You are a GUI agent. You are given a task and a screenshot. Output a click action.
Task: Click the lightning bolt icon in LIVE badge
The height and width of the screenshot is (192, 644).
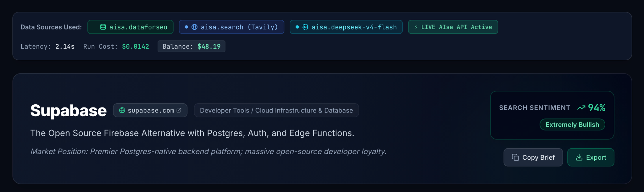[416, 27]
